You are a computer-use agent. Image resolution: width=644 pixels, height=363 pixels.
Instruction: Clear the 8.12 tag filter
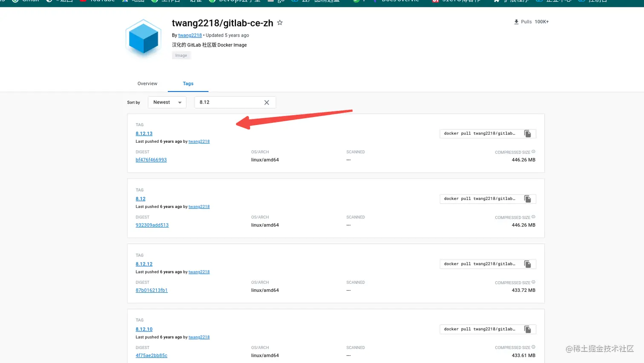[267, 102]
